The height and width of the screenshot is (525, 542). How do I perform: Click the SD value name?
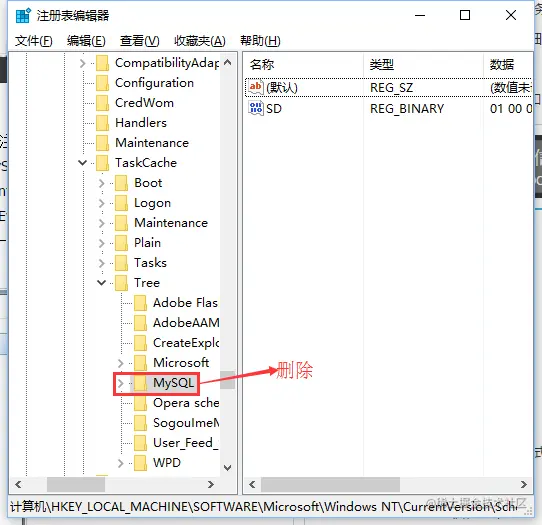click(x=274, y=109)
